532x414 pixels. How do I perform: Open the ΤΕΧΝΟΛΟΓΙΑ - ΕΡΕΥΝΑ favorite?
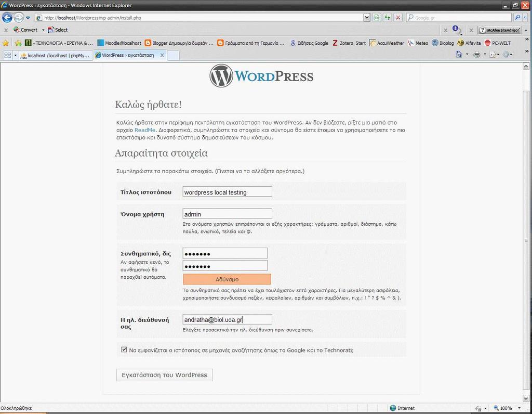[x=59, y=43]
